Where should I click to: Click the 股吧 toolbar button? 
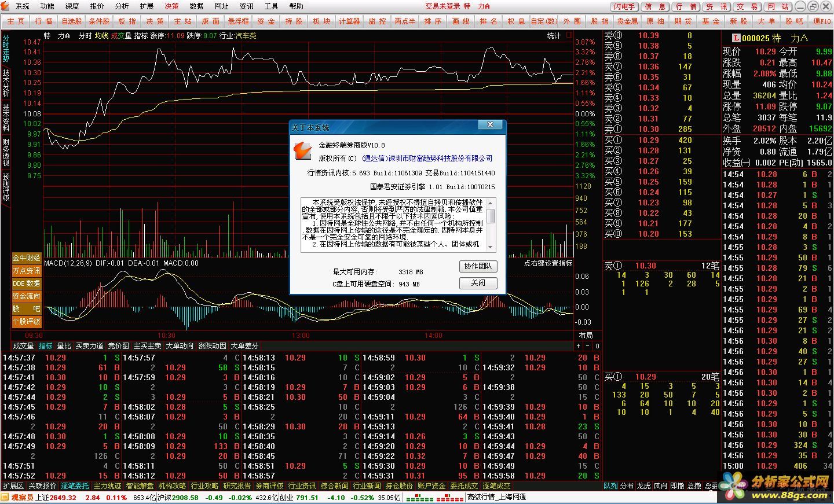pos(794,21)
